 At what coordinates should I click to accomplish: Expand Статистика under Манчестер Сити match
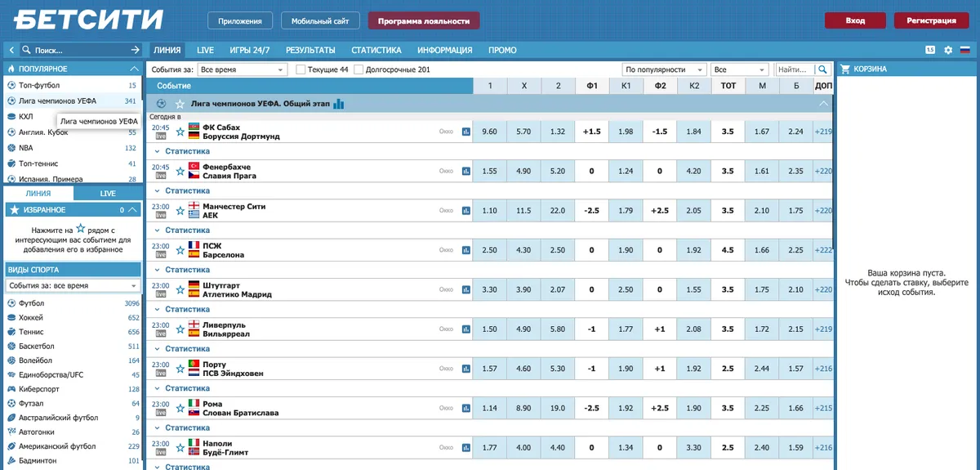click(187, 231)
